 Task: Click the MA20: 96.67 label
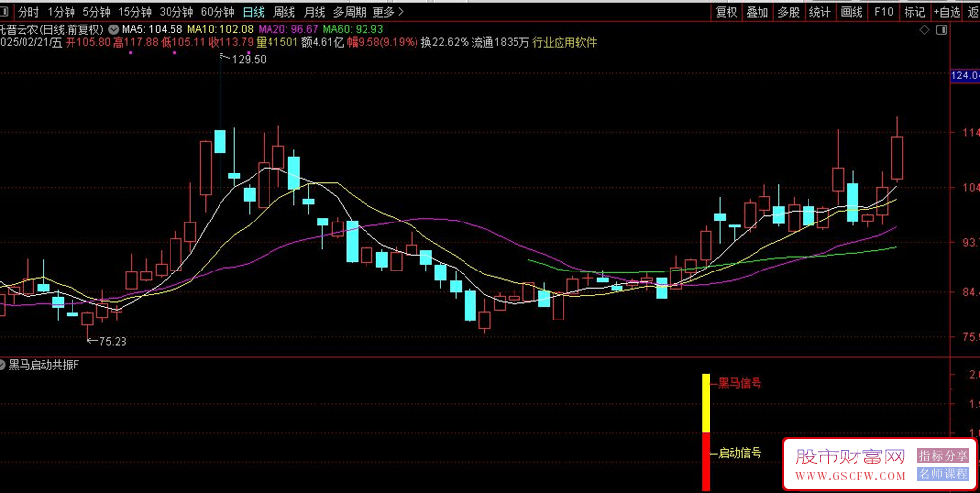pyautogui.click(x=289, y=28)
